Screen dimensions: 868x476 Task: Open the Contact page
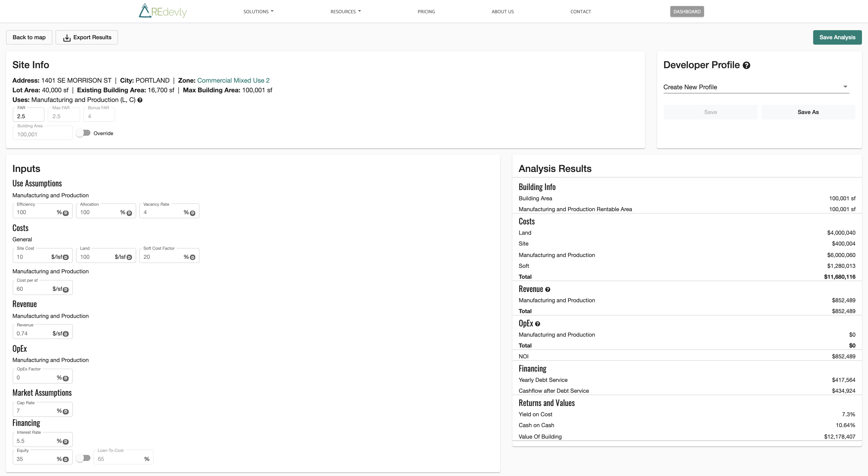pos(580,11)
